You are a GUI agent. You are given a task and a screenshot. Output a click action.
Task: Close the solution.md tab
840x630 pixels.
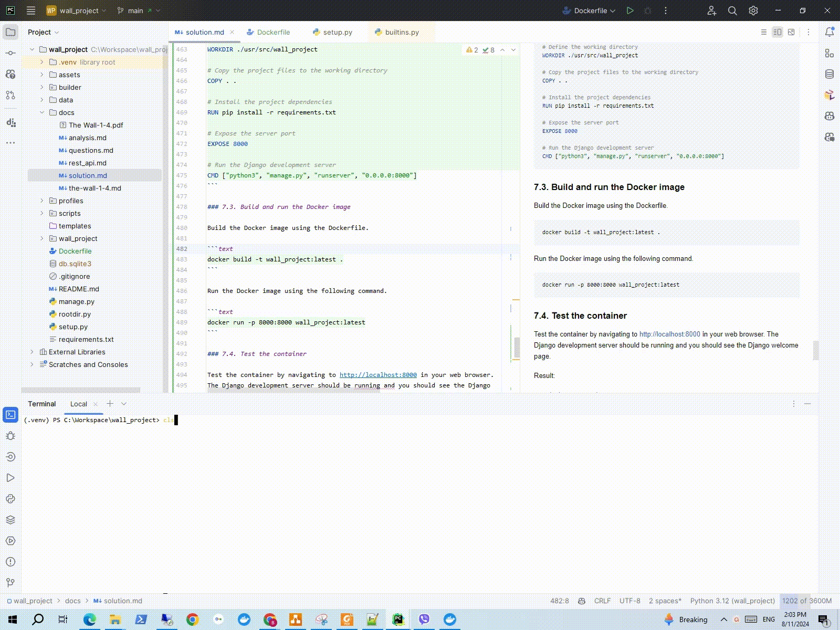pyautogui.click(x=232, y=32)
